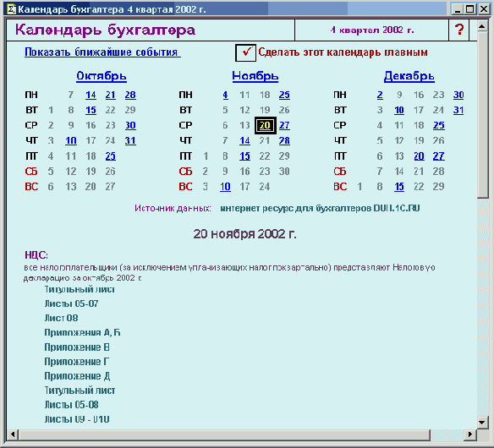Viewport: 494px width, 448px height.
Task: Click the horizontal scrollbar left arrow
Action: pyautogui.click(x=13, y=434)
